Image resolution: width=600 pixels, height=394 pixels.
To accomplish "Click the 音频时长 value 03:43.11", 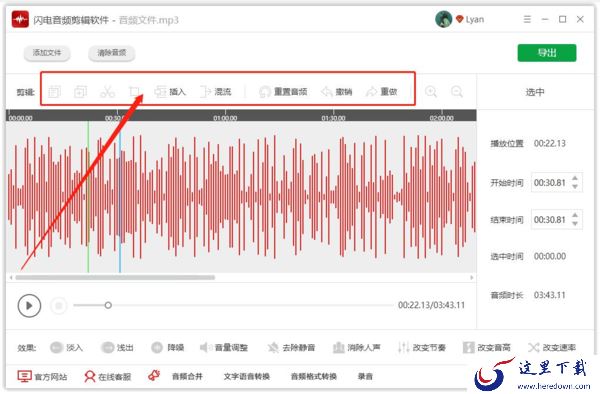I will (550, 295).
